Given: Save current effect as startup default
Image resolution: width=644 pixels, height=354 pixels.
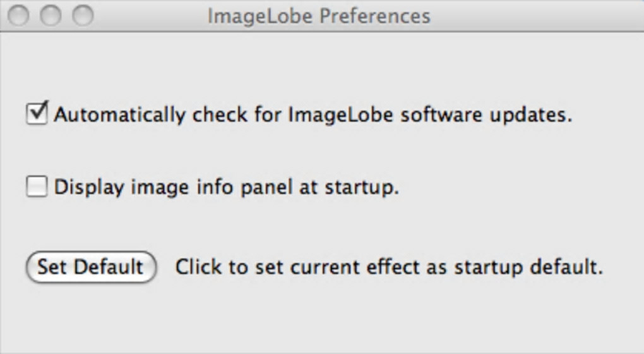Looking at the screenshot, I should click(90, 267).
